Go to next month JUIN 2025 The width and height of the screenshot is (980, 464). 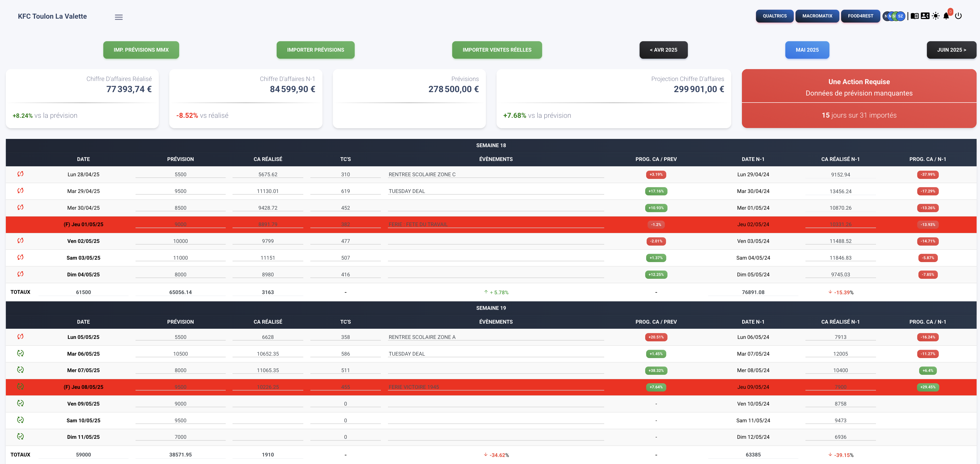point(951,50)
